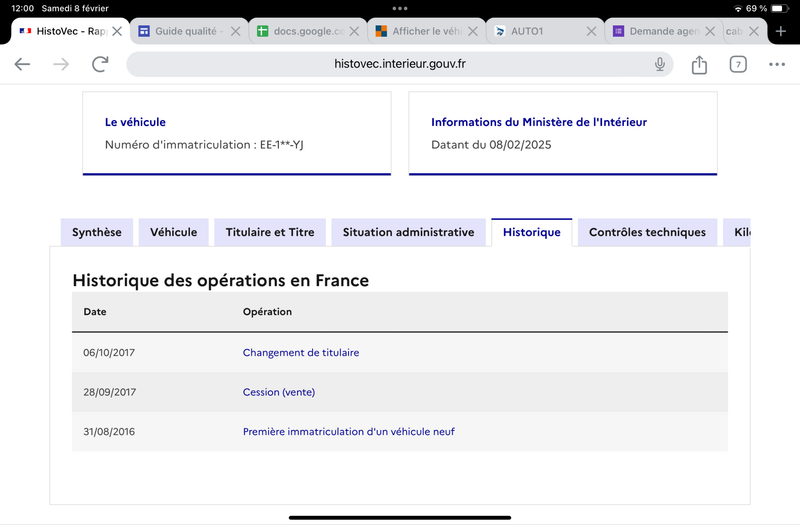Open the Véhicule tab

pyautogui.click(x=173, y=233)
